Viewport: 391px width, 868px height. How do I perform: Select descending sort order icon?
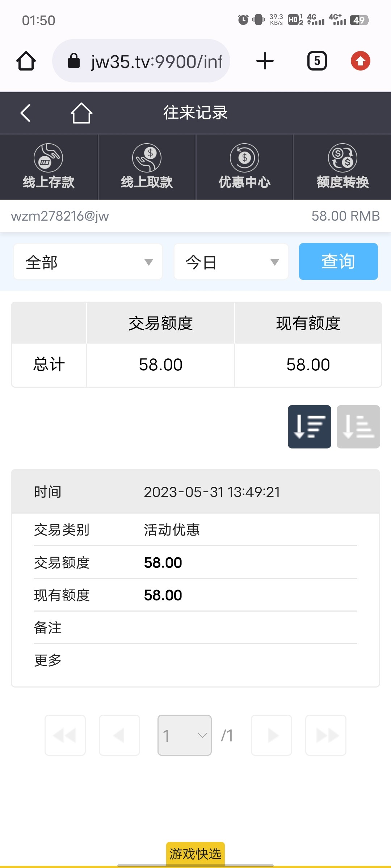click(309, 427)
